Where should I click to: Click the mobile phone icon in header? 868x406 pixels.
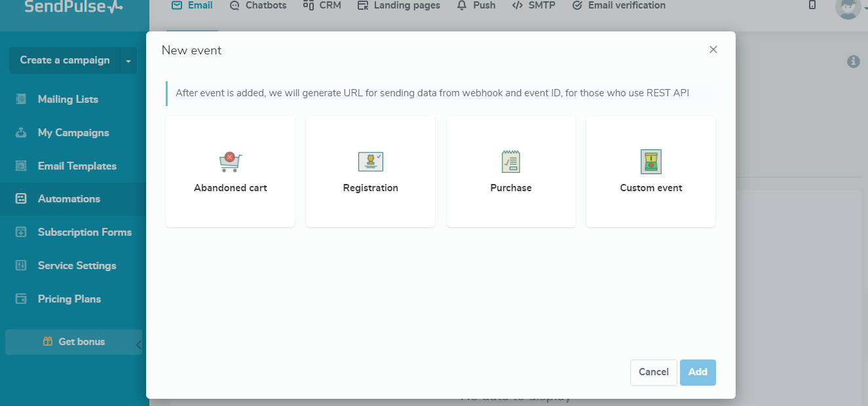[x=812, y=5]
